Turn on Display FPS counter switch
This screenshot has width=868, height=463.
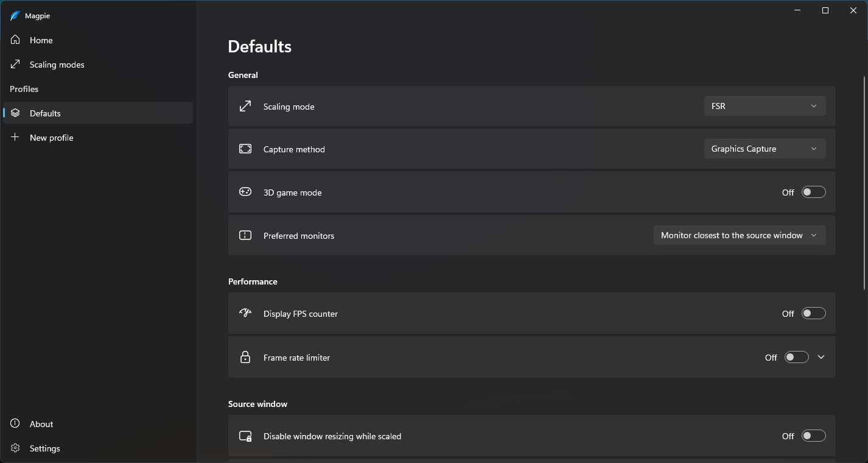(813, 313)
